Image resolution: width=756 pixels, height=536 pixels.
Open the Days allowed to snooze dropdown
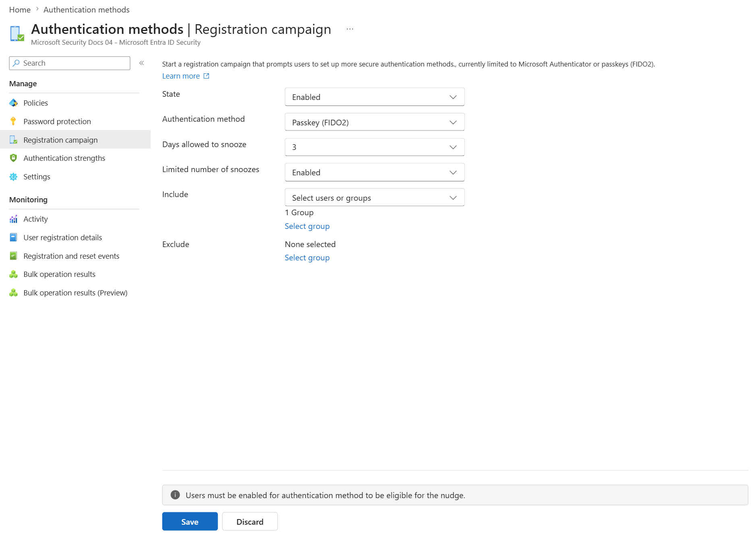375,147
